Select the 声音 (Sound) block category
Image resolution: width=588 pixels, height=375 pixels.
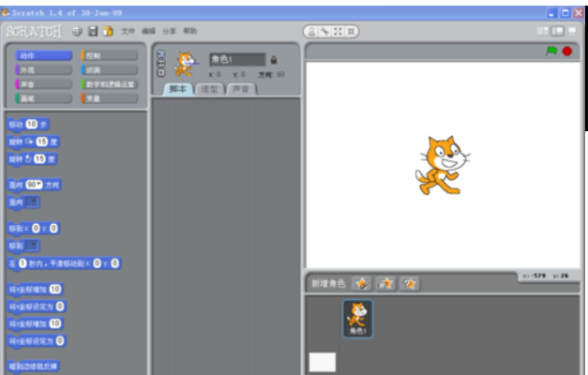click(x=43, y=84)
